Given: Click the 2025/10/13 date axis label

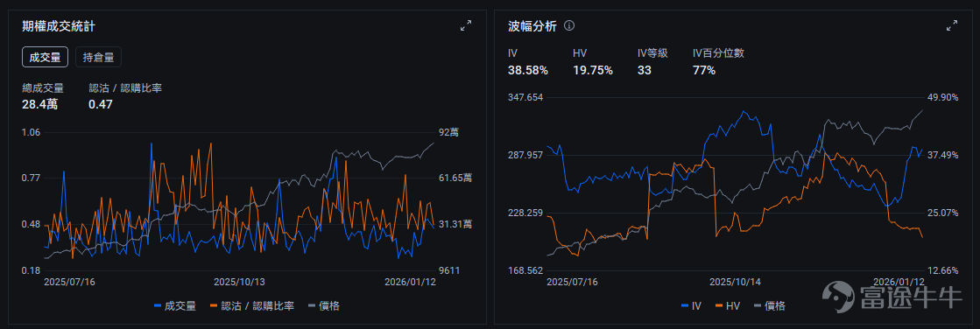Looking at the screenshot, I should (x=239, y=282).
